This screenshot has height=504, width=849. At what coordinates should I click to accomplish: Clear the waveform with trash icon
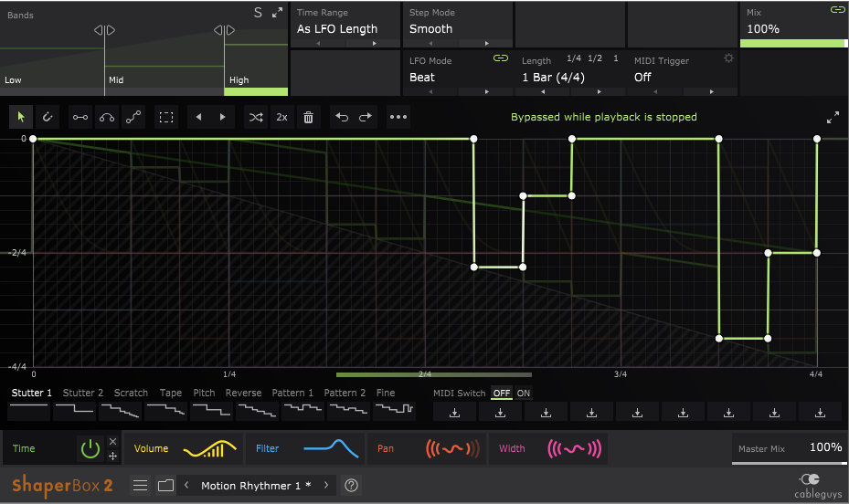(308, 117)
